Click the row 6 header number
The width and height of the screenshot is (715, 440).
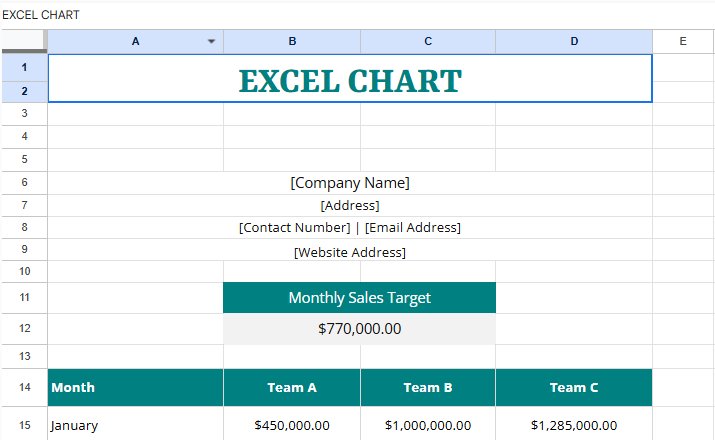point(24,183)
